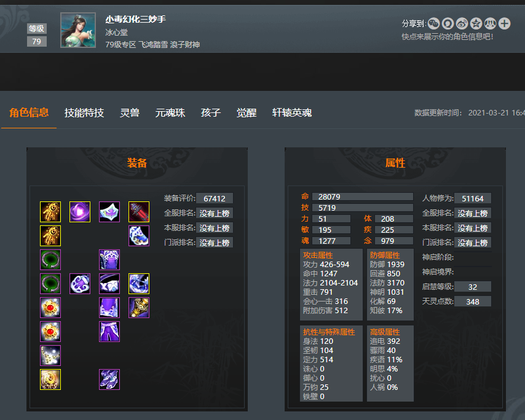
Task: Click the character avatar portrait
Action: click(x=78, y=30)
